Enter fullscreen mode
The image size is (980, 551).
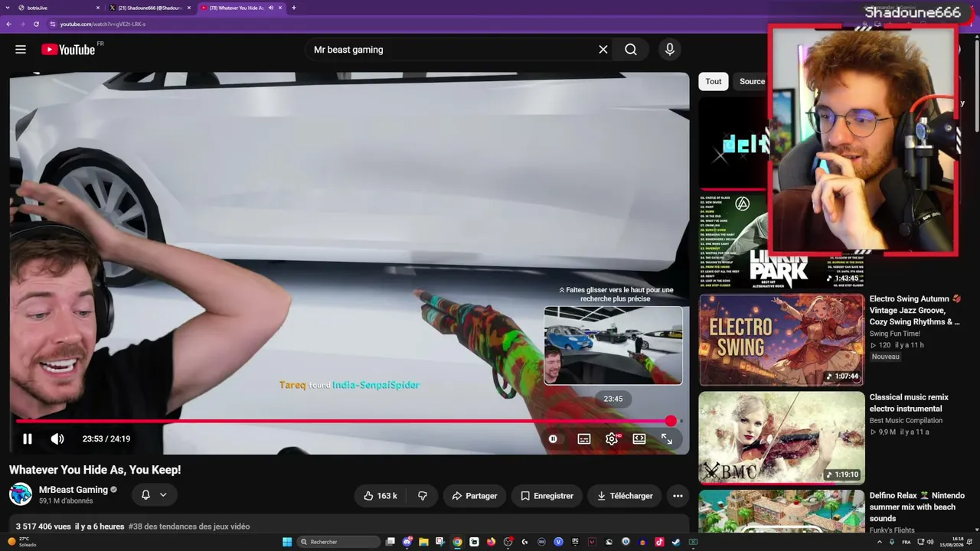(667, 439)
